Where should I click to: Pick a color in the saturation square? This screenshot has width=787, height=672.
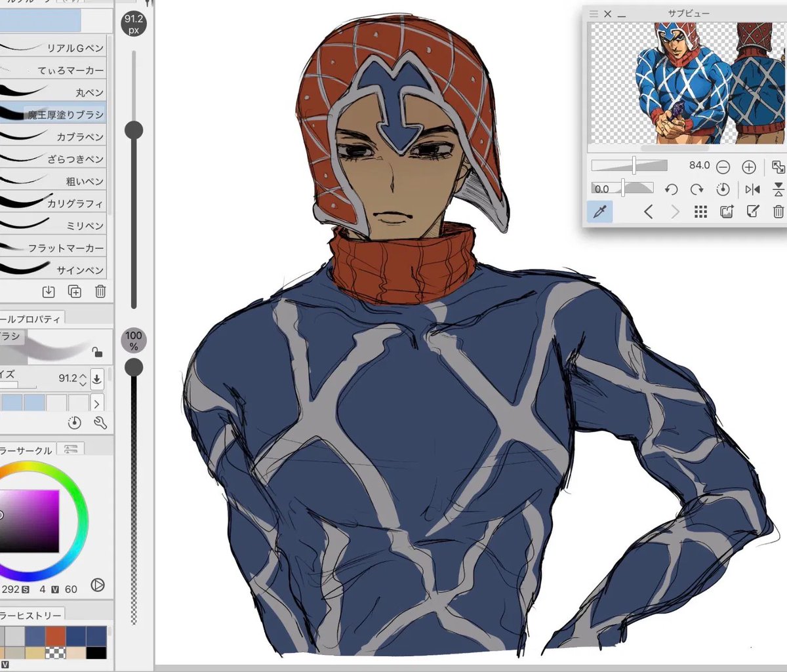[30, 521]
